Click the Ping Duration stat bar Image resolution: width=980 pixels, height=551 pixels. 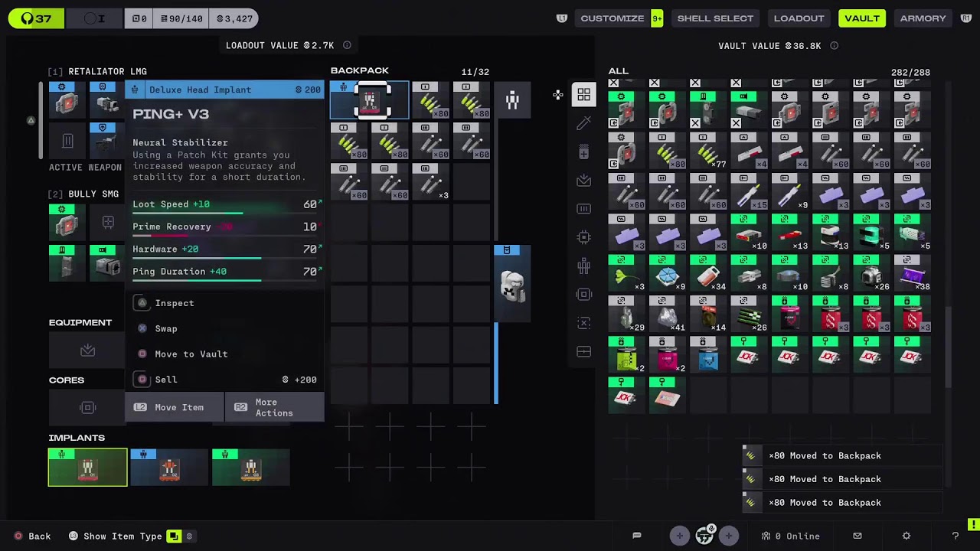click(224, 273)
